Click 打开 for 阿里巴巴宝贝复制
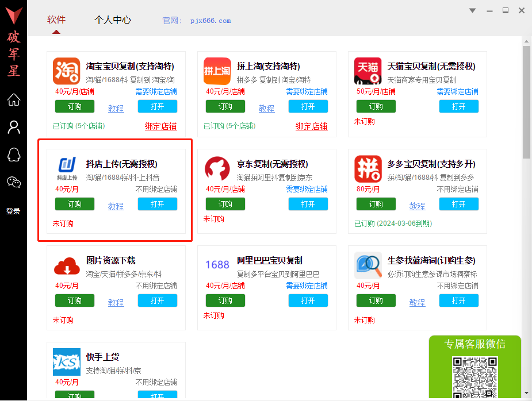 [x=308, y=300]
